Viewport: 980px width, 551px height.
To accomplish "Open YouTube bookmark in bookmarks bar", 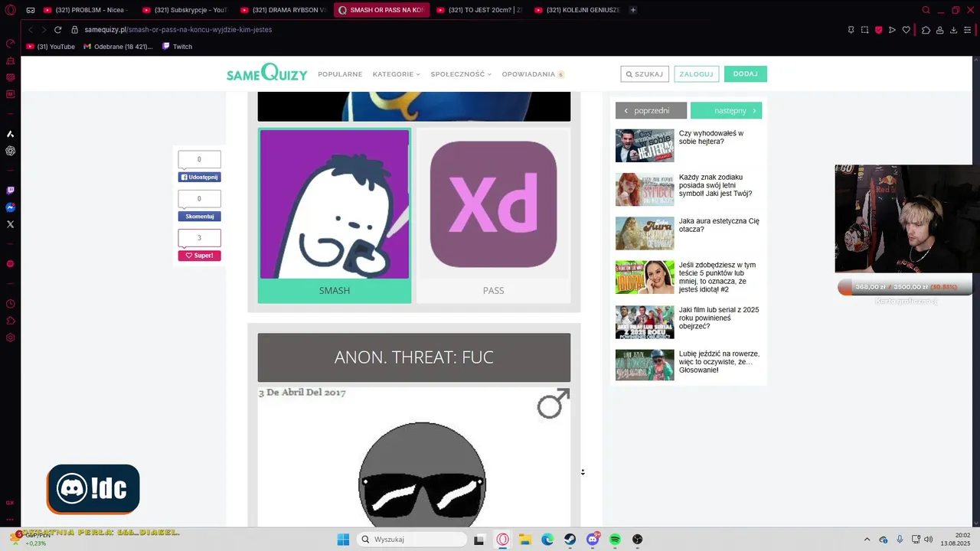I will click(51, 47).
